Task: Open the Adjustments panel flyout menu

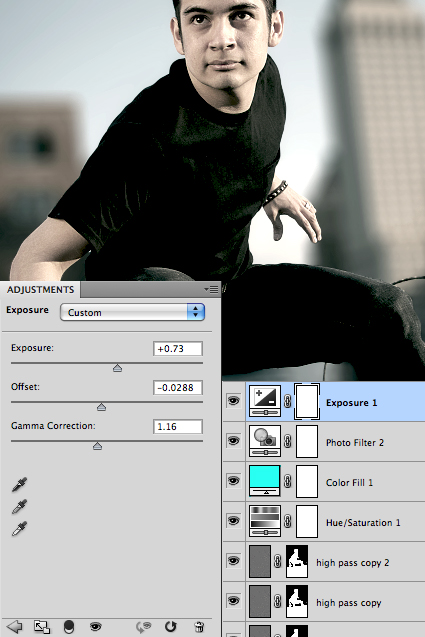Action: coord(211,289)
